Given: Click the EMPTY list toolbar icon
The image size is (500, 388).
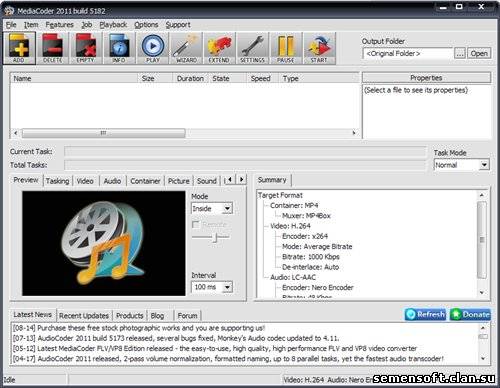Looking at the screenshot, I should (86, 48).
